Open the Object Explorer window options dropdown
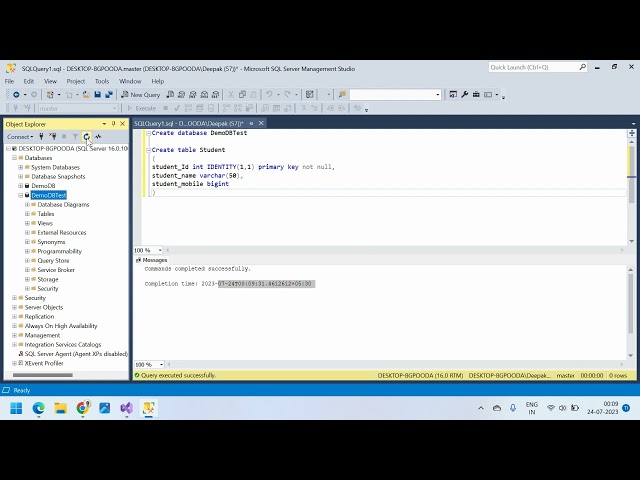The image size is (640, 480). 104,124
